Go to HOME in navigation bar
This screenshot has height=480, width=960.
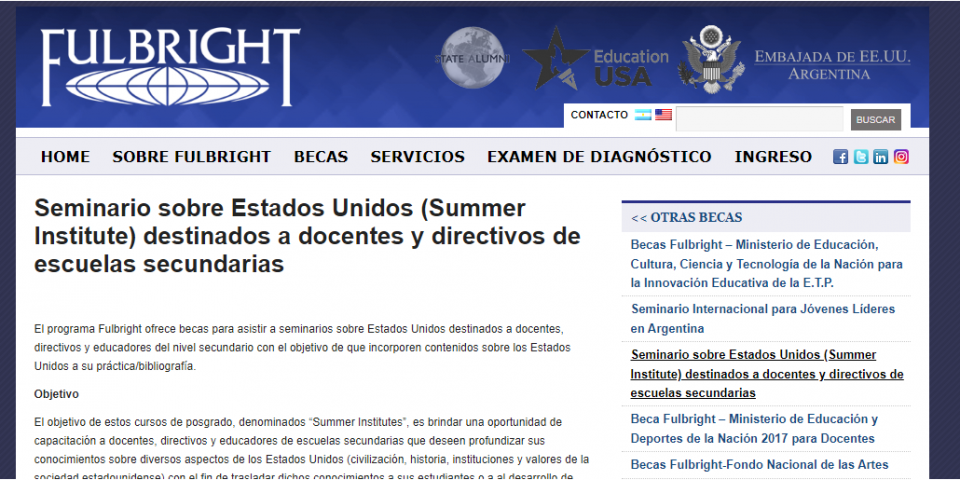pyautogui.click(x=66, y=157)
